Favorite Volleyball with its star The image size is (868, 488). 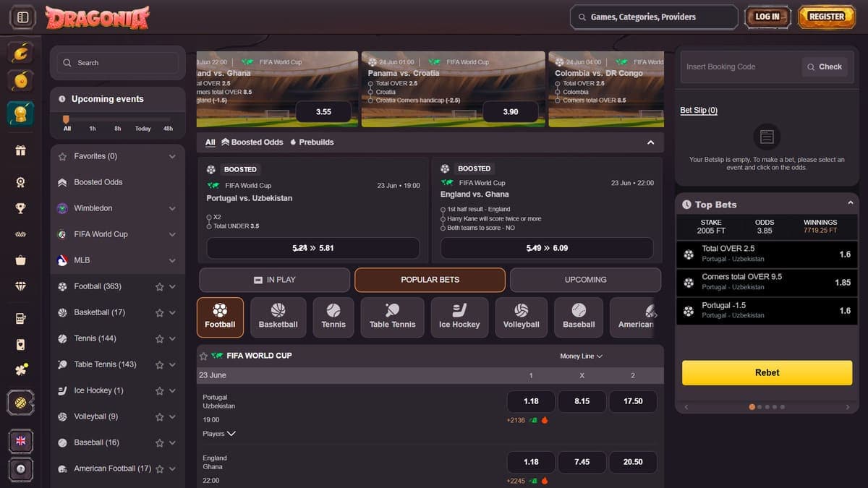click(x=159, y=416)
